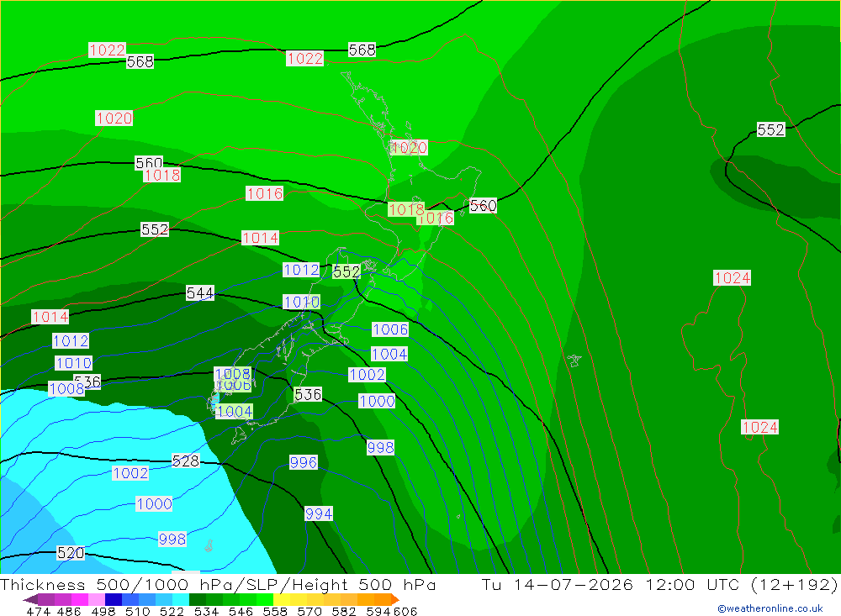841x616 pixels.
Task: Click the legend value 522
Action: point(172,611)
